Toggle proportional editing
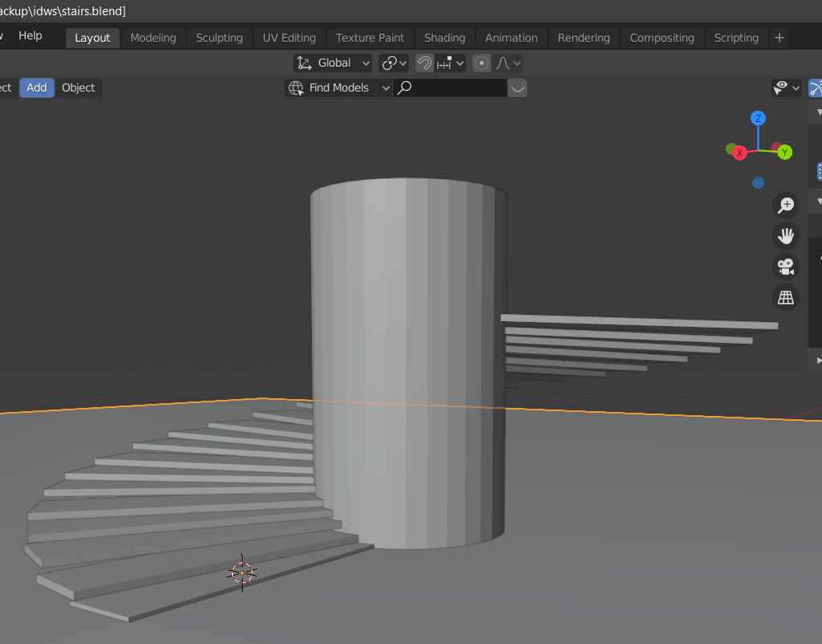Screen dimensions: 822x644 481,63
